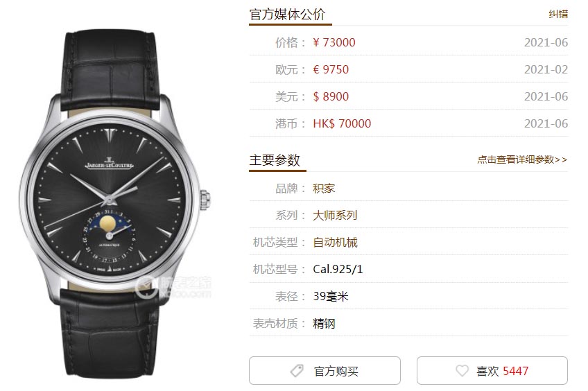The height and width of the screenshot is (391, 588).
Task: Click the heart icon to like
Action: [x=462, y=371]
